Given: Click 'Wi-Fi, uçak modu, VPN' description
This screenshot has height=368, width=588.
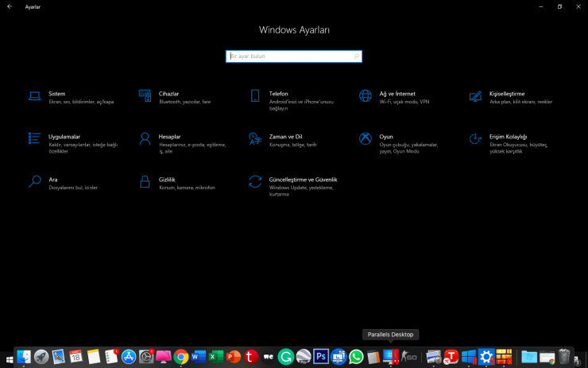Looking at the screenshot, I should coord(404,102).
